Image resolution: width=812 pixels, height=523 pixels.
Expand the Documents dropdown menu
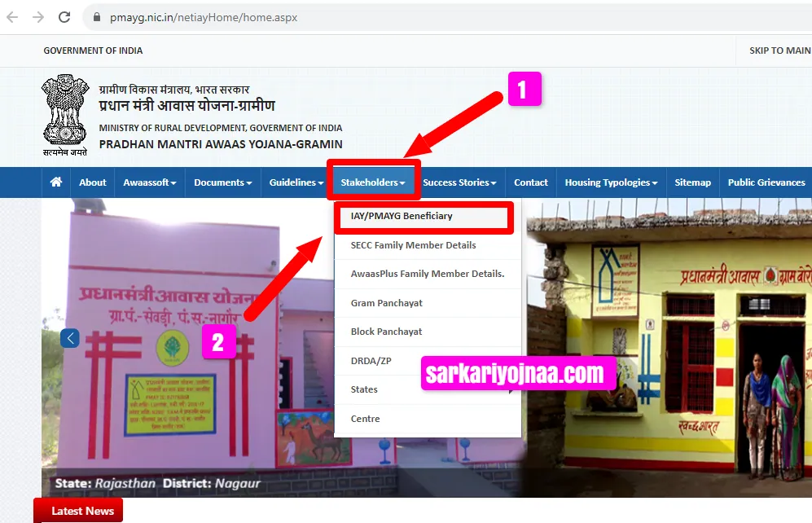click(x=222, y=182)
